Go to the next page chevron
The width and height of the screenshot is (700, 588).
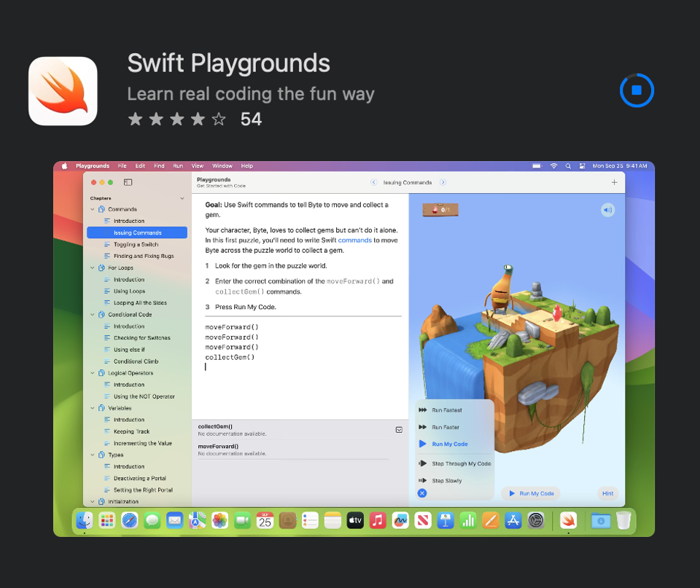[x=443, y=182]
